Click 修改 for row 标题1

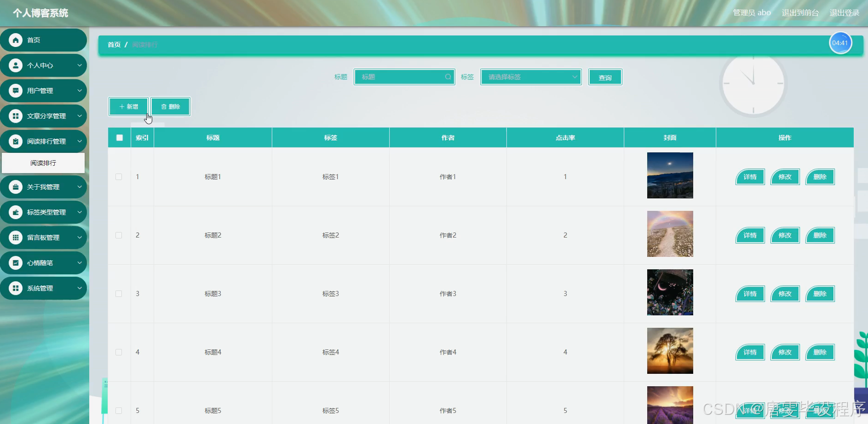(785, 177)
